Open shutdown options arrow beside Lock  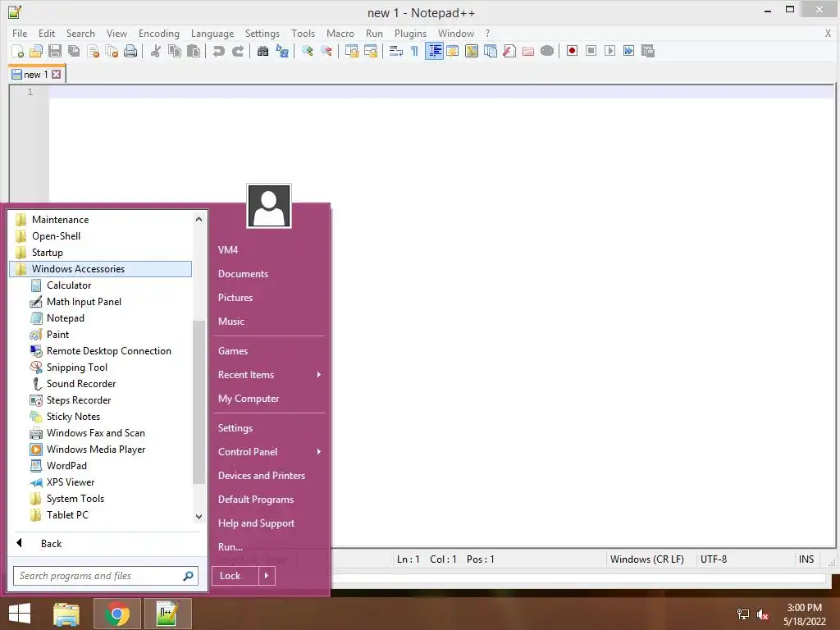pos(267,576)
